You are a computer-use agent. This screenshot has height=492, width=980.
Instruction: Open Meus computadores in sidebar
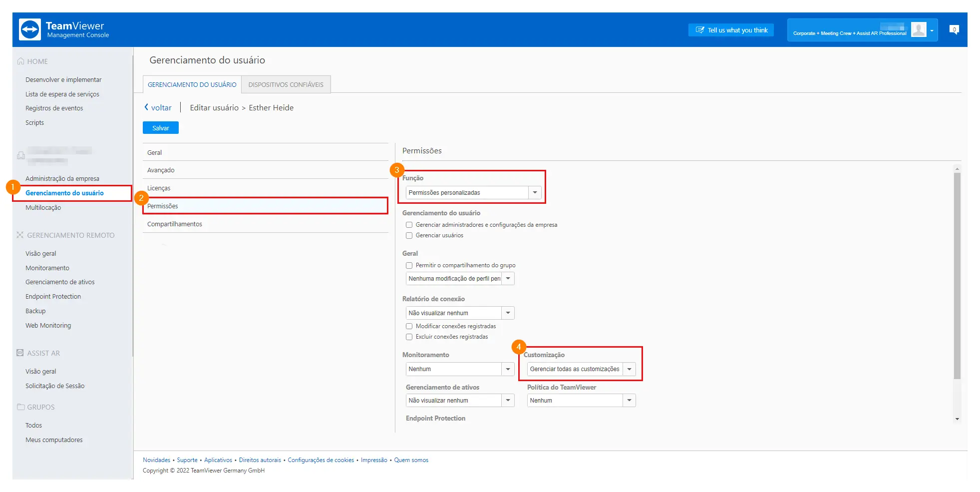click(x=54, y=440)
